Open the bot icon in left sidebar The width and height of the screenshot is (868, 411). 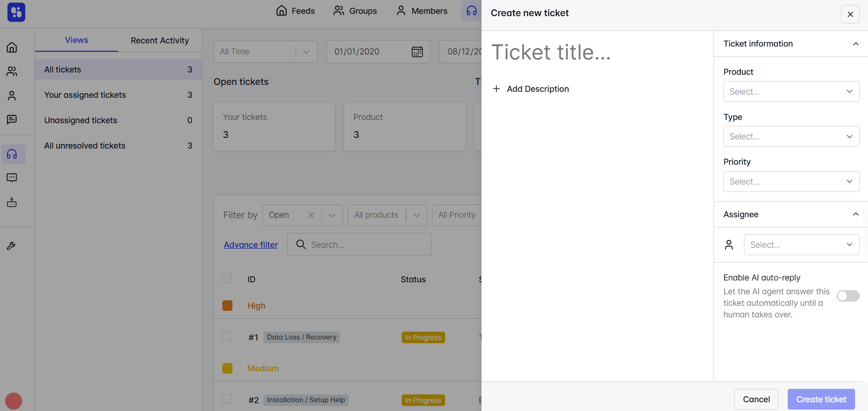(x=12, y=202)
